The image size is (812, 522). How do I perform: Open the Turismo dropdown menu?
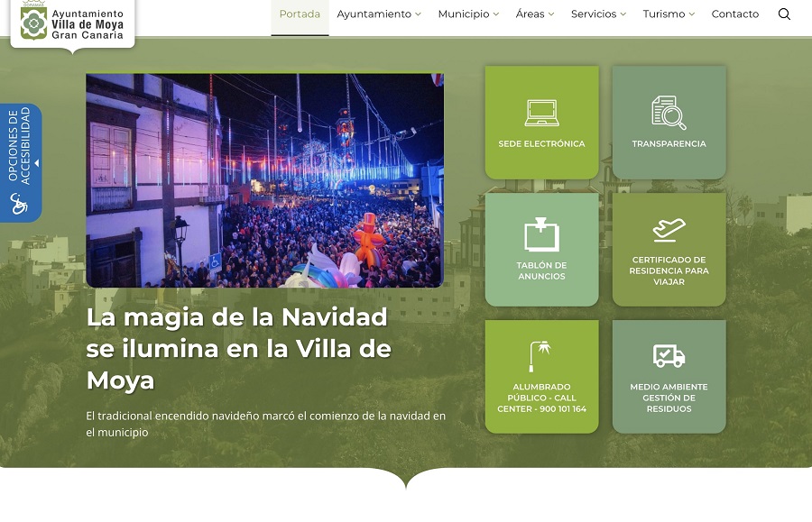[668, 14]
